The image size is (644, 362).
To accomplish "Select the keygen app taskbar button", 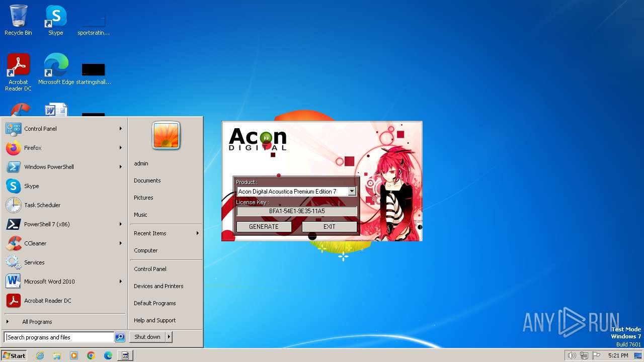I will 125,355.
